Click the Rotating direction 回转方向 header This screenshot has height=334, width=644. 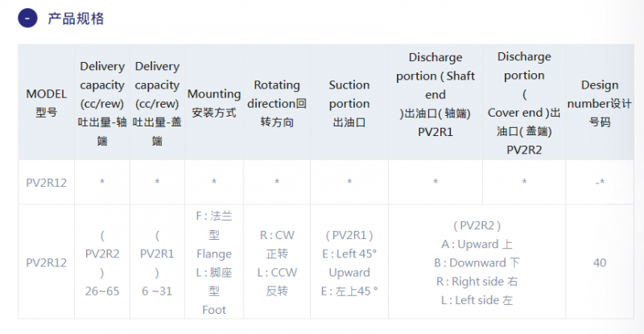coord(277,103)
